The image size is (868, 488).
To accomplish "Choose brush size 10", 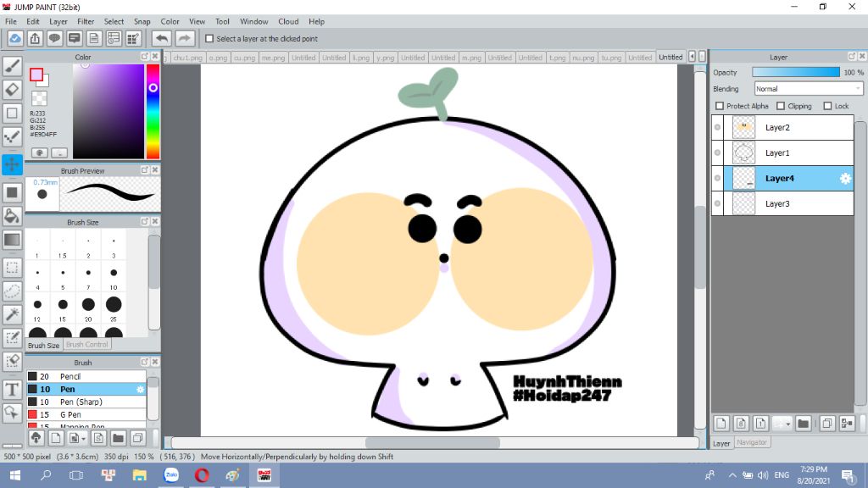I will 114,275.
